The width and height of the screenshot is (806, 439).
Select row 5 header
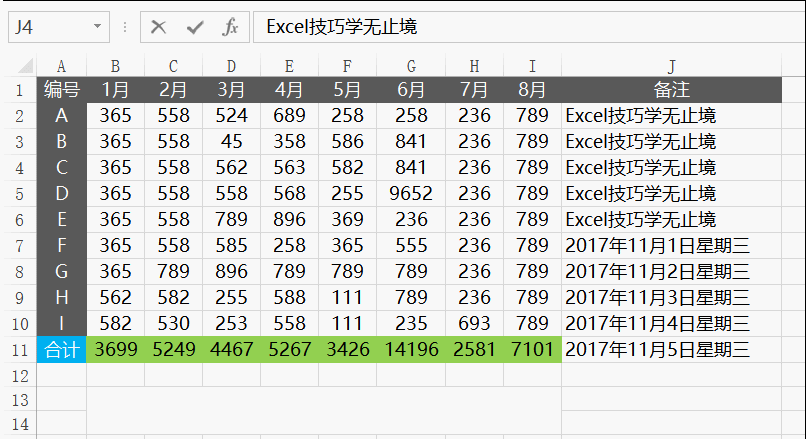pos(19,194)
